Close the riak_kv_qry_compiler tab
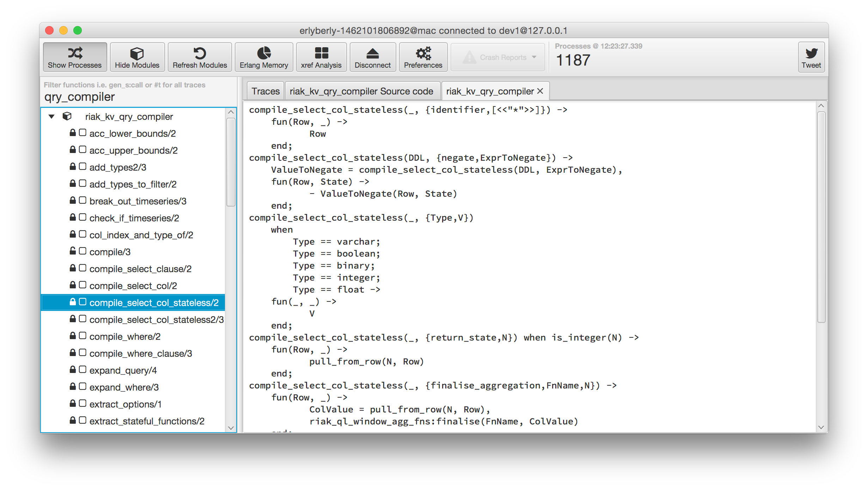This screenshot has height=490, width=868. point(540,91)
